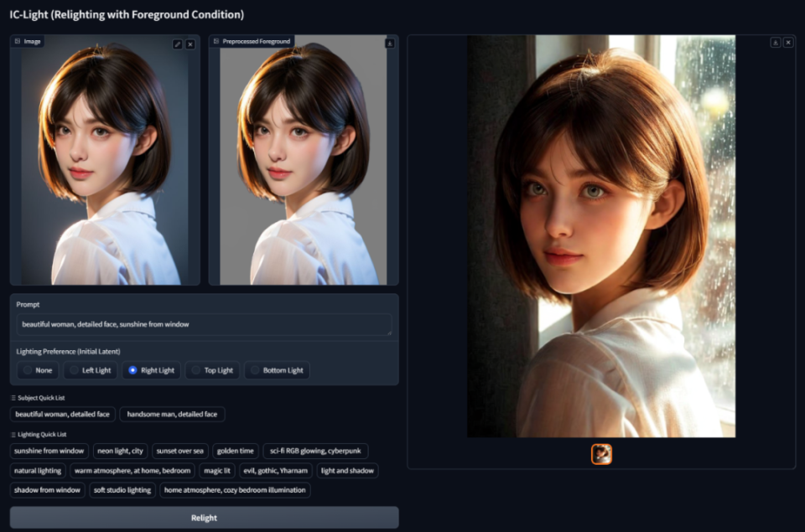Choose 'handsome man, detailed face' subject prompt
The width and height of the screenshot is (805, 532).
coord(172,414)
